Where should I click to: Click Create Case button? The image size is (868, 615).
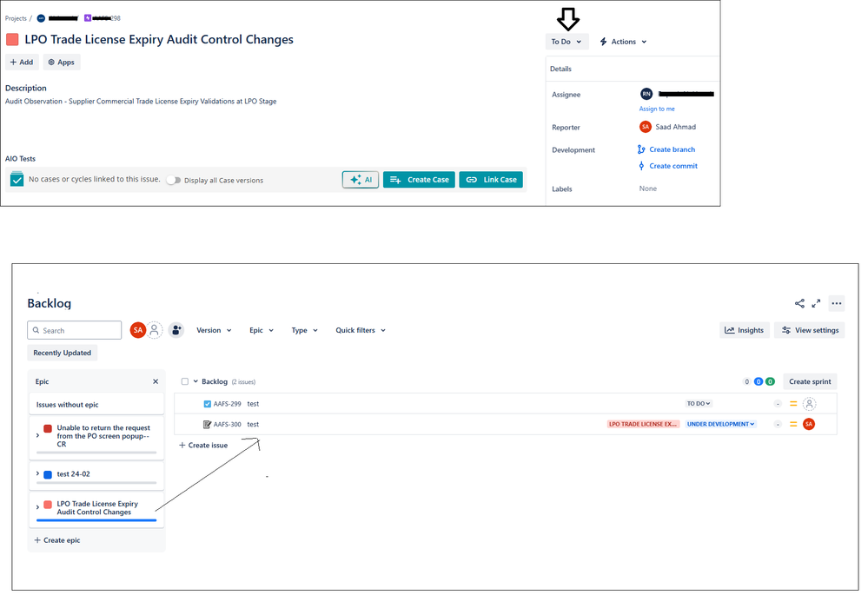(x=419, y=179)
